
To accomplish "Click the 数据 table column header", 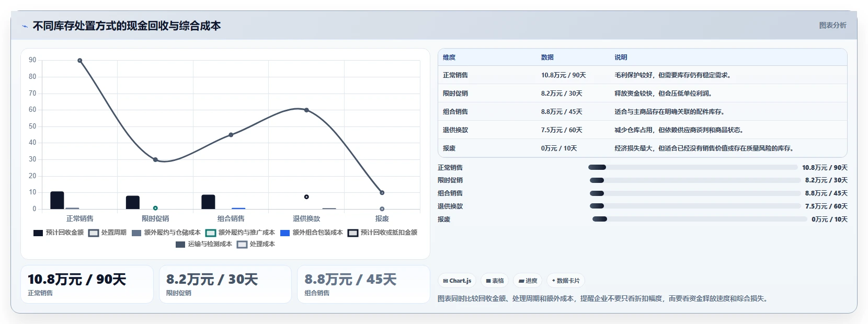I will coord(547,57).
